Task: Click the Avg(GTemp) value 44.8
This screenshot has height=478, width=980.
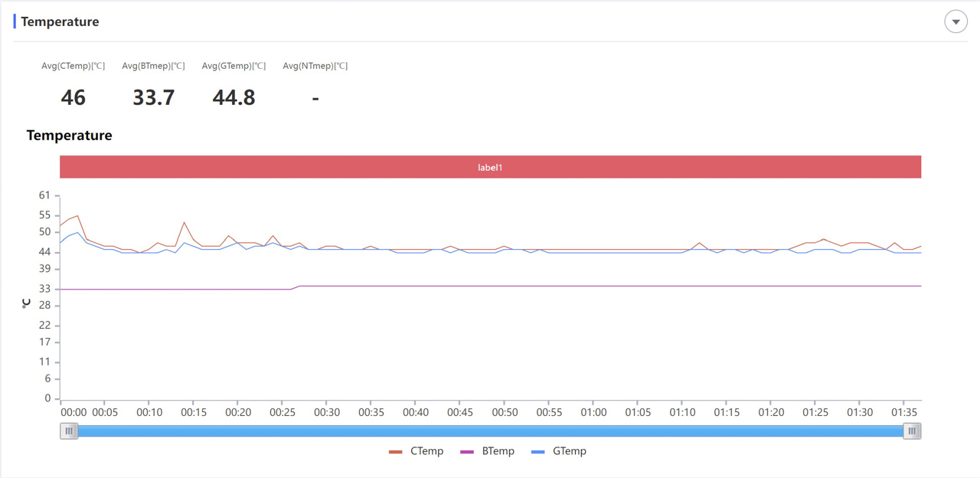Action: coord(234,97)
